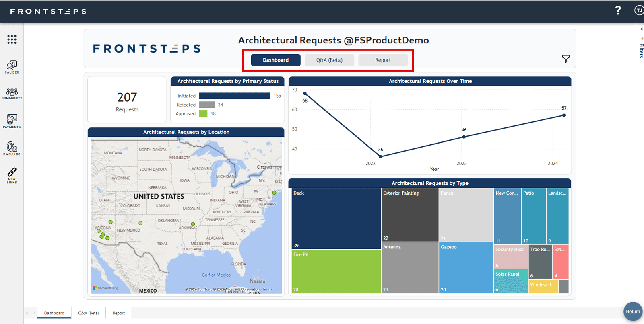This screenshot has width=644, height=324.
Task: Select the Gazebo treemap tile
Action: tap(466, 268)
